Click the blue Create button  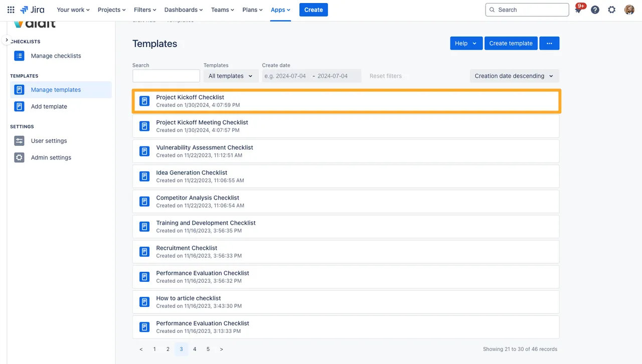pos(313,10)
